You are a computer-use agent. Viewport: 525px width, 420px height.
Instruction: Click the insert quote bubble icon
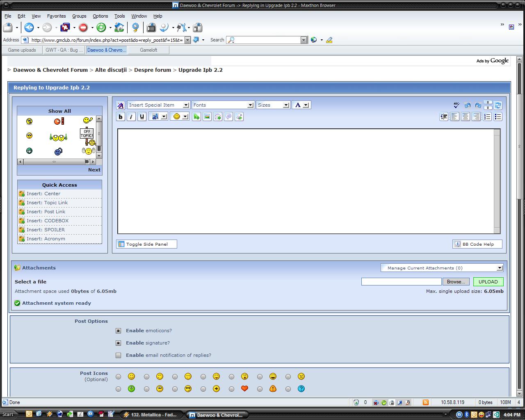pyautogui.click(x=228, y=117)
